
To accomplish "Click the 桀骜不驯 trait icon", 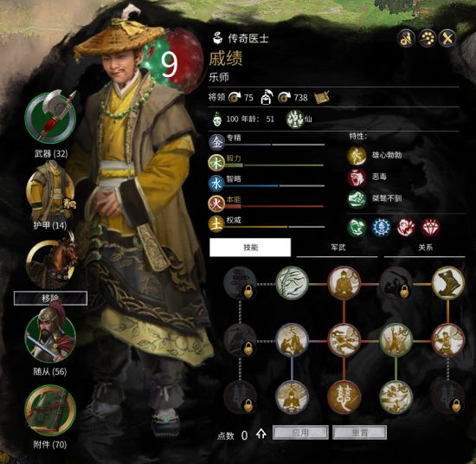I will 357,199.
